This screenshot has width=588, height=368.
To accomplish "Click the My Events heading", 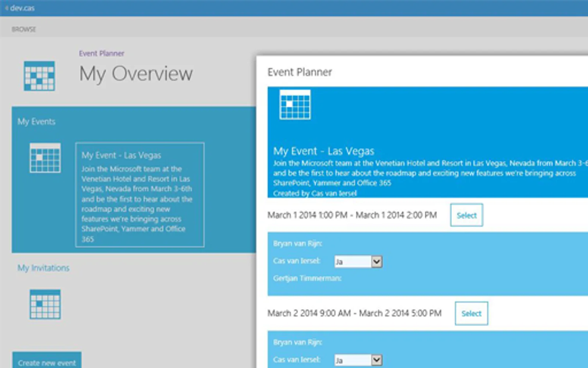I will 36,122.
